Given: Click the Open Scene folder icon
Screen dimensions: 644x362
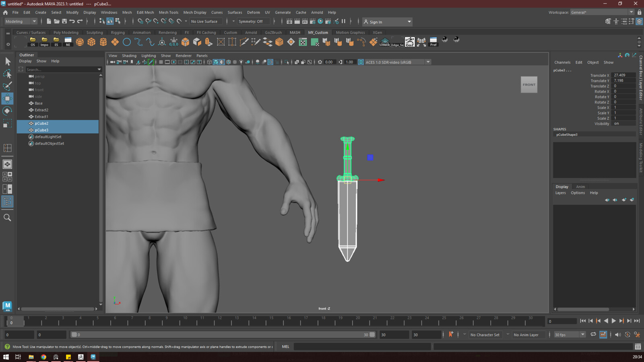Looking at the screenshot, I should pos(56,21).
